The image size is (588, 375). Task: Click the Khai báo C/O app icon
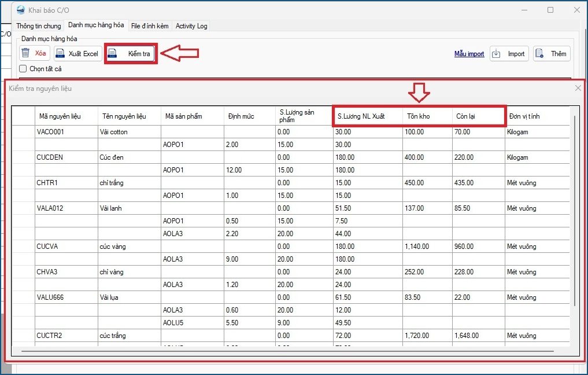click(x=21, y=10)
